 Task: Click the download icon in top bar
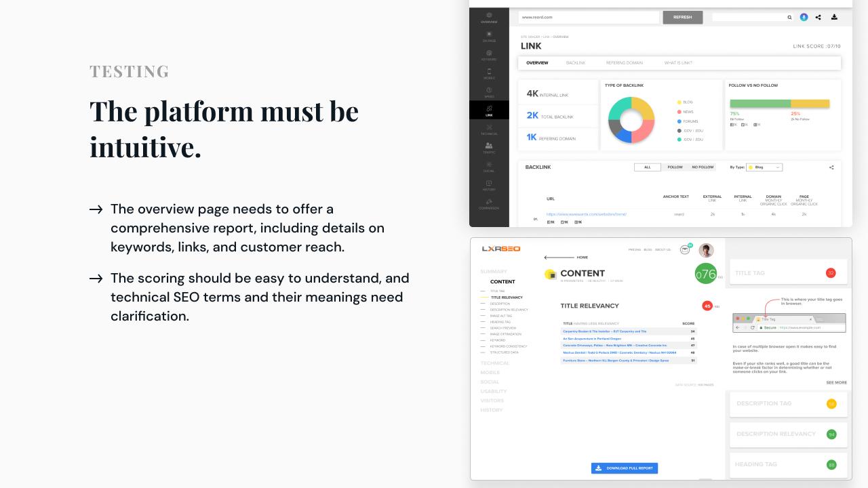point(834,17)
